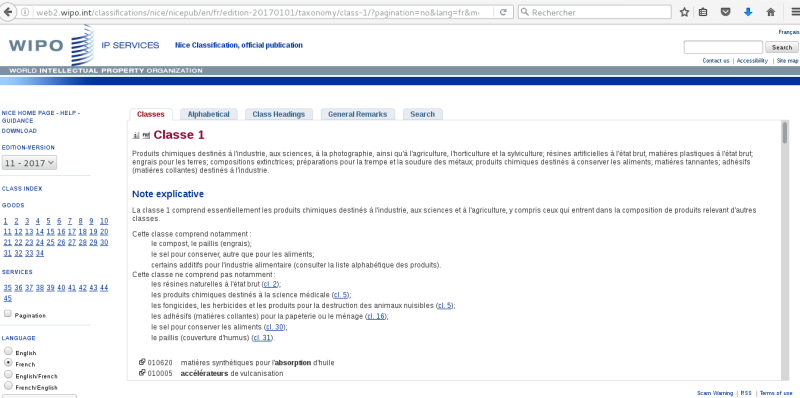Follow the cl. 30 link for sel
This screenshot has height=398, width=800.
[x=274, y=327]
